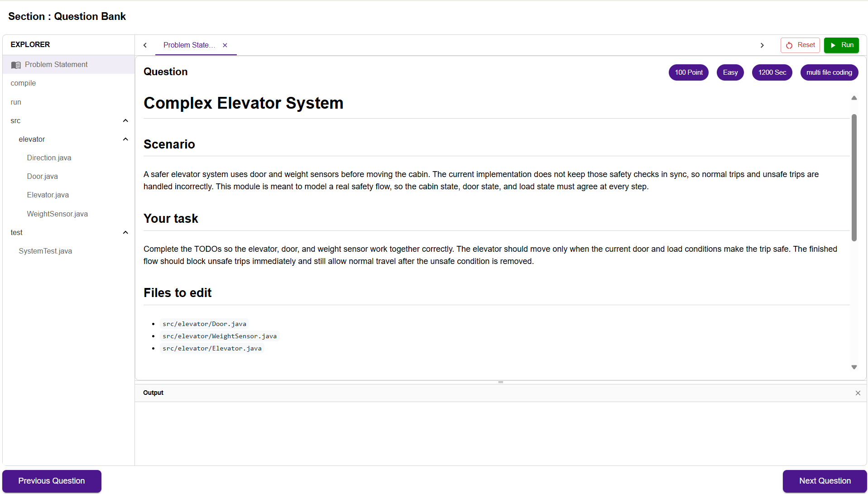Image resolution: width=868 pixels, height=494 pixels.
Task: Run the code with Run button
Action: 841,45
